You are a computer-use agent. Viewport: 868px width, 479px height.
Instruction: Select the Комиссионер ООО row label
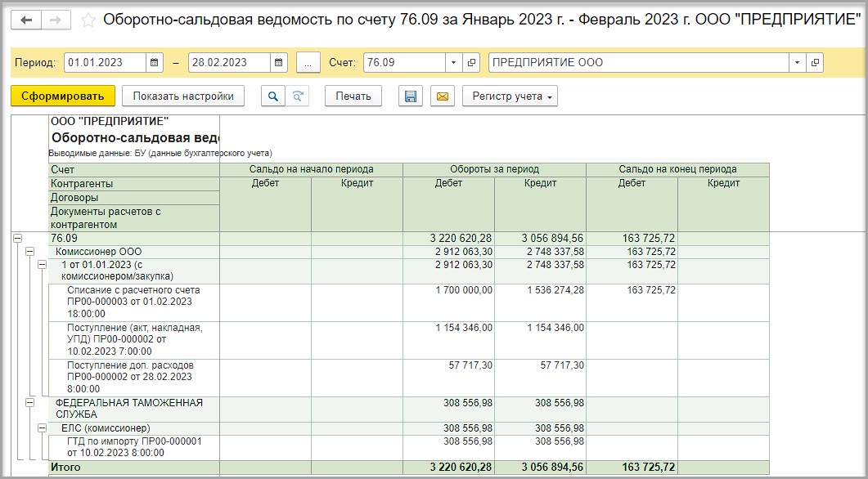tap(98, 252)
